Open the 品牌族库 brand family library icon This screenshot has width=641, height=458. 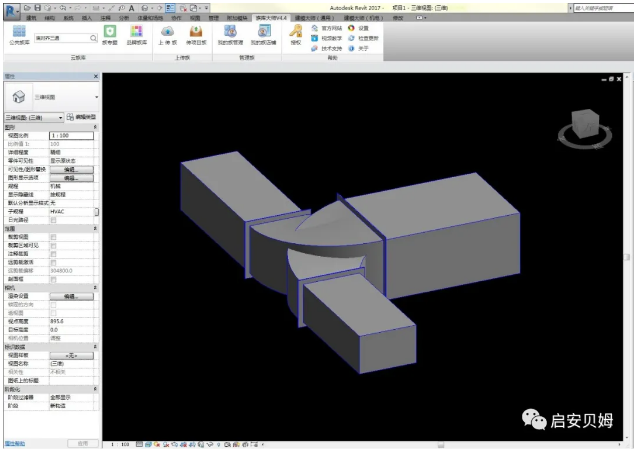click(137, 34)
